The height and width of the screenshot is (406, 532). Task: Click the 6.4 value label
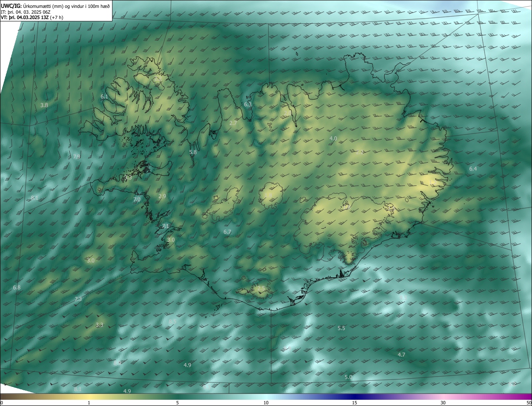[473, 169]
